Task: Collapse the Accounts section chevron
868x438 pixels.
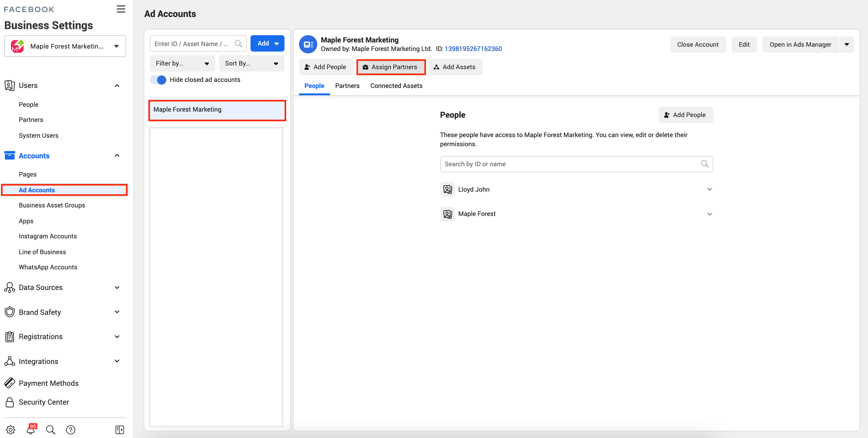Action: (x=117, y=155)
